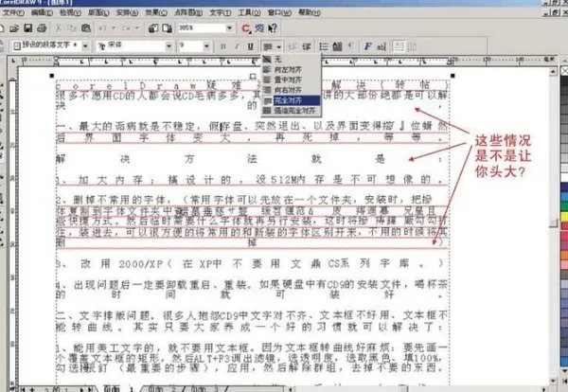Click the red Corel application launcher icon

(x=246, y=28)
